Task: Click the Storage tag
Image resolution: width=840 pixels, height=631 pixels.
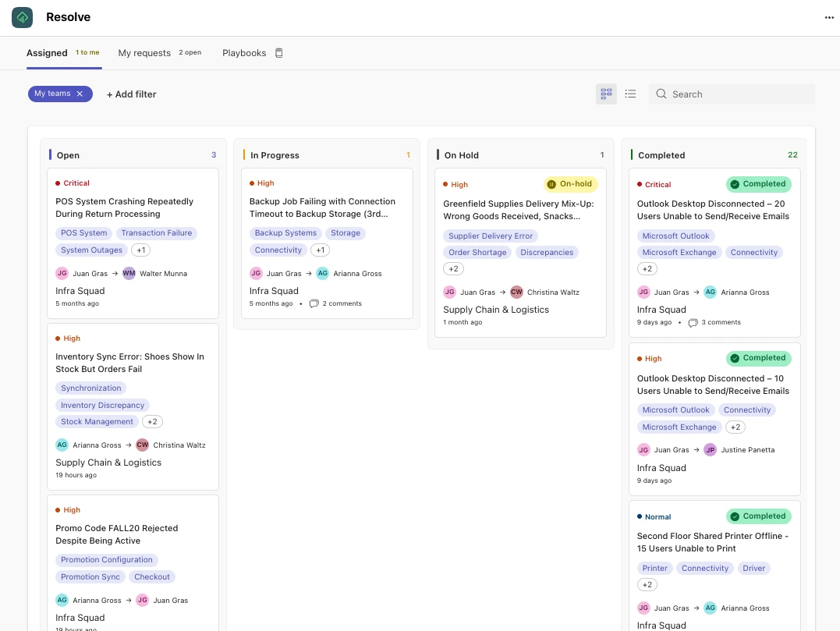Action: (x=346, y=233)
